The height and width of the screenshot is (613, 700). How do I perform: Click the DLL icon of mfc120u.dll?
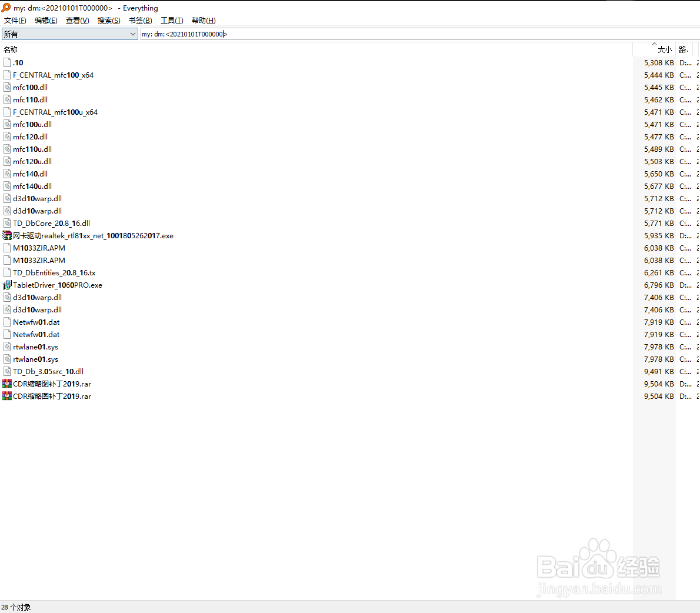(x=6, y=162)
